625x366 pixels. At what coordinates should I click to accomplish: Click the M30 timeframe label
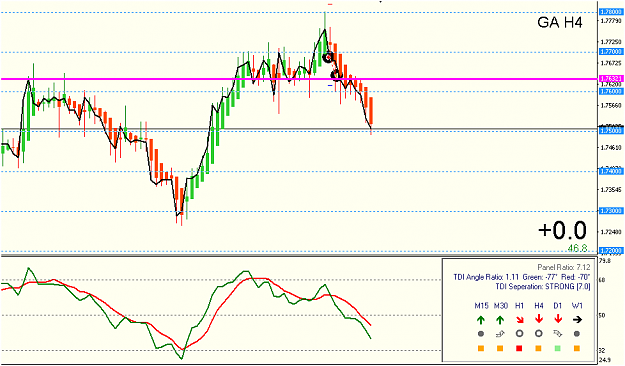click(501, 306)
